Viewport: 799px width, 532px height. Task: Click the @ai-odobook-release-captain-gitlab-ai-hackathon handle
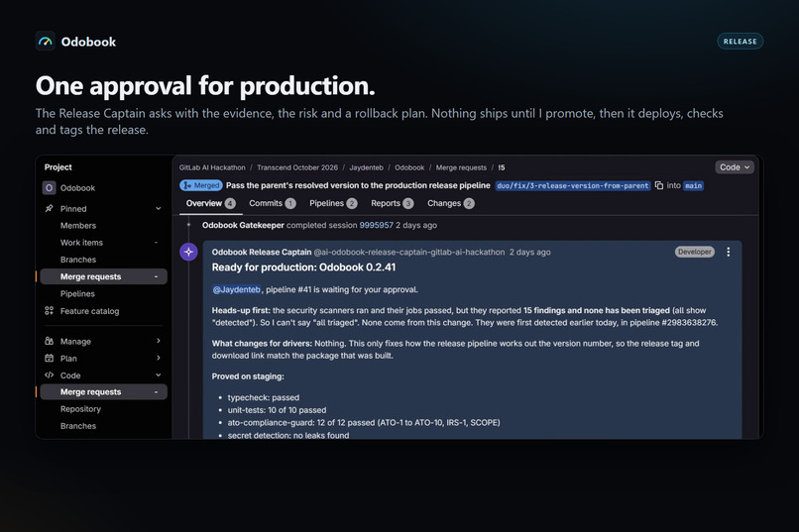(x=408, y=252)
